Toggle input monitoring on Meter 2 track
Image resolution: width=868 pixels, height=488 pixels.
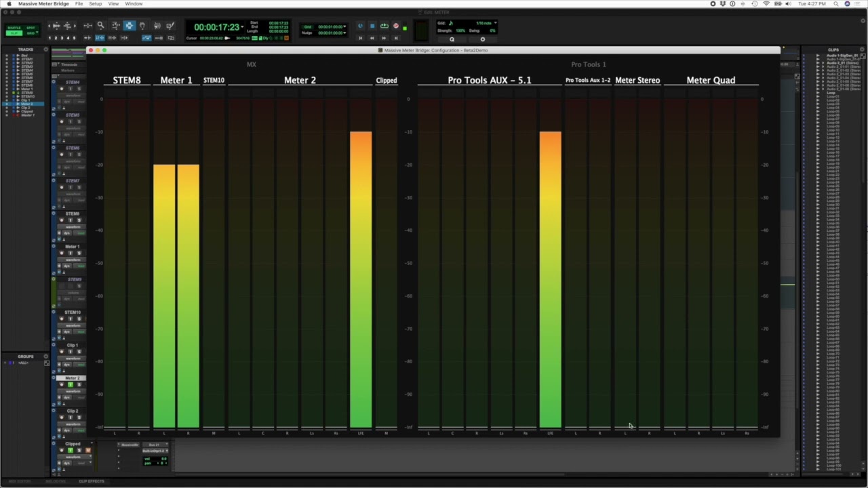coord(71,384)
